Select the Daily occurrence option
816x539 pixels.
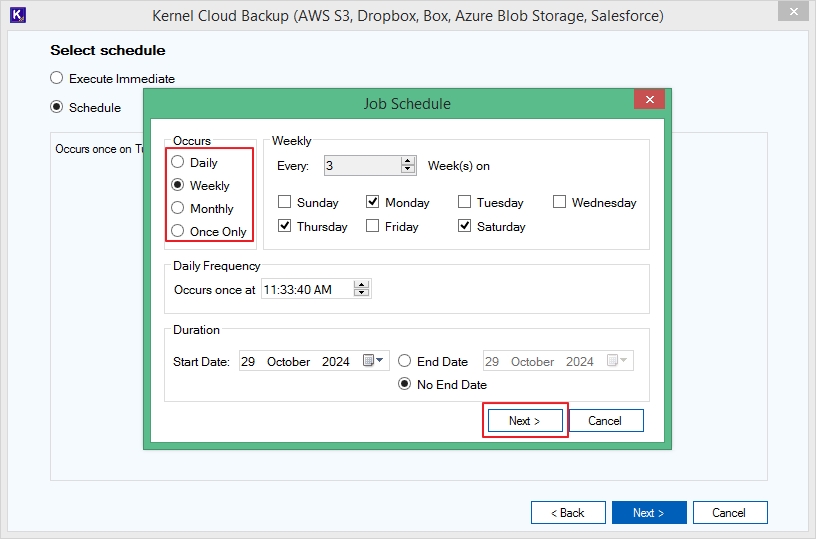(x=177, y=162)
